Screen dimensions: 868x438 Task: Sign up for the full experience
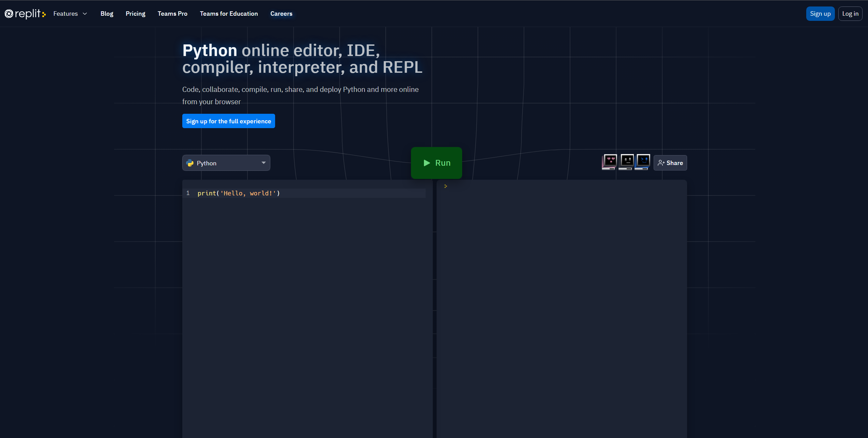click(x=229, y=121)
